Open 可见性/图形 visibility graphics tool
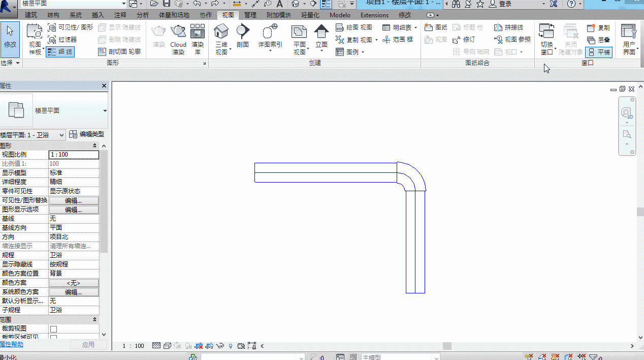The image size is (644, 360). pos(71,27)
